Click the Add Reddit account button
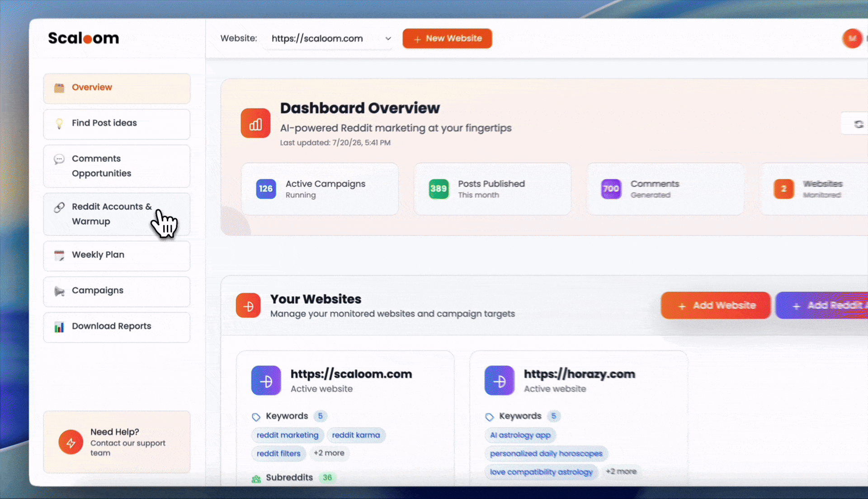Viewport: 868px width, 499px height. 822,306
